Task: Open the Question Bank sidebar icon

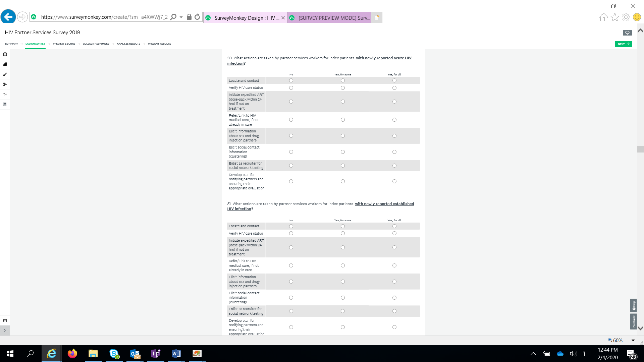Action: coord(5,54)
